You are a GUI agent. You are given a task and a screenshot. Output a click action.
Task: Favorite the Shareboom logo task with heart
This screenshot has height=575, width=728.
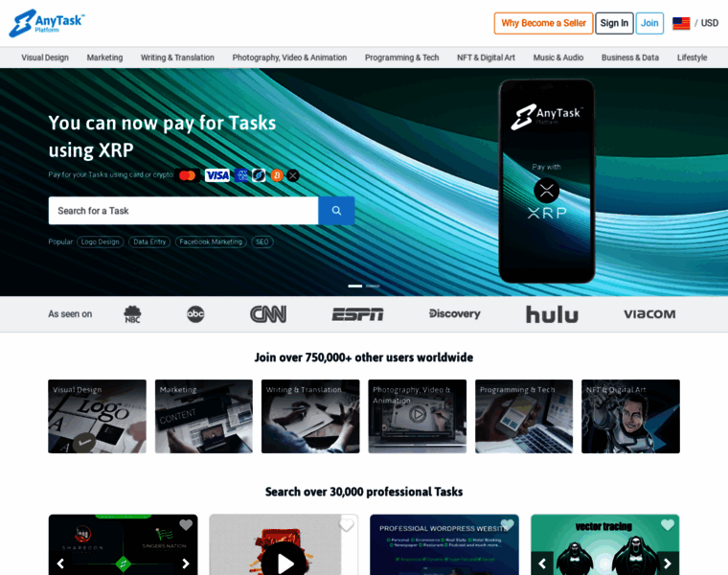pyautogui.click(x=186, y=525)
